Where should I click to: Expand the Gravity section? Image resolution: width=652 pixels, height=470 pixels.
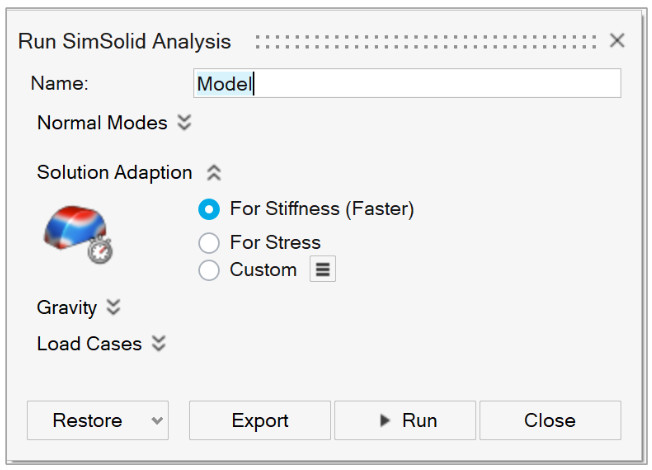tap(113, 307)
